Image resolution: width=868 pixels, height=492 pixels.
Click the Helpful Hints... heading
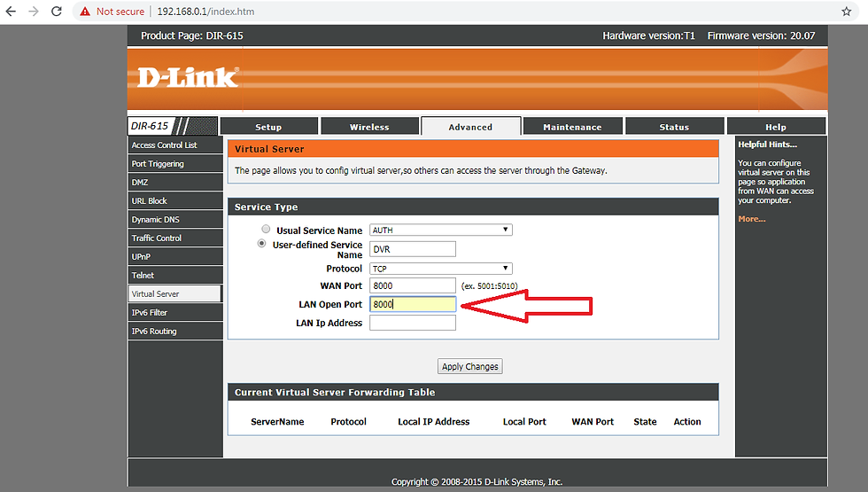(767, 144)
